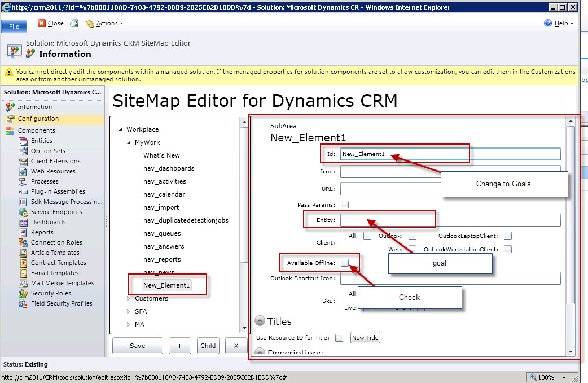Select the Web Resources icon

tap(23, 171)
